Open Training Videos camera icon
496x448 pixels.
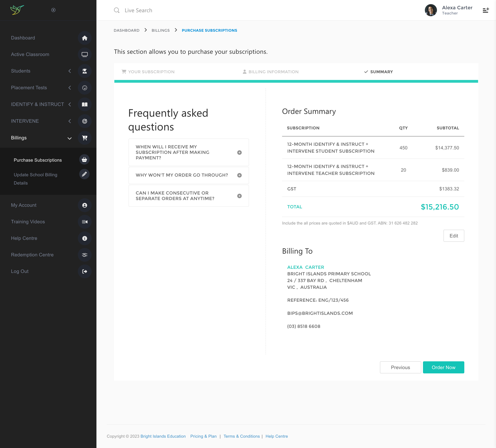pos(84,222)
